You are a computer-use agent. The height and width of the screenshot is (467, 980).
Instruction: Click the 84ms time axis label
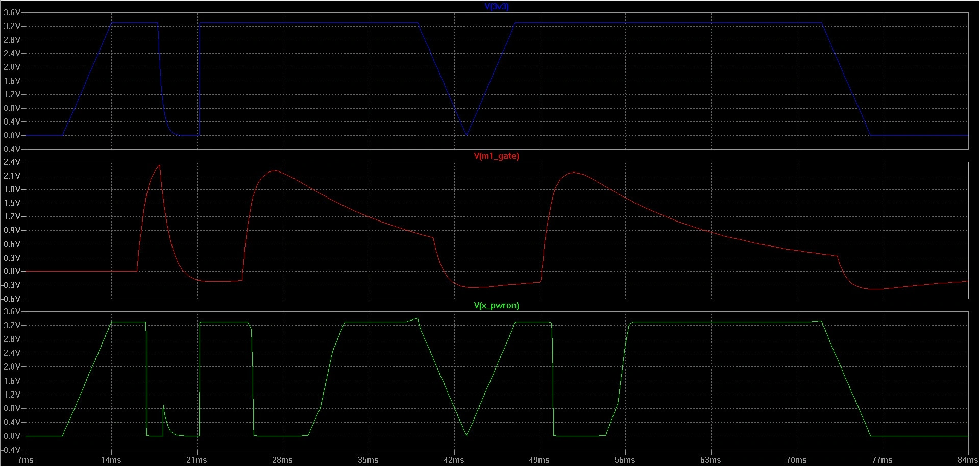tap(968, 460)
